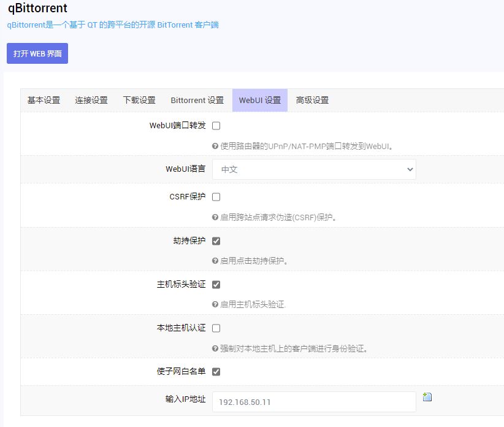504x427 pixels.
Task: Enable the WebUI端口转发 checkbox
Action: 216,126
